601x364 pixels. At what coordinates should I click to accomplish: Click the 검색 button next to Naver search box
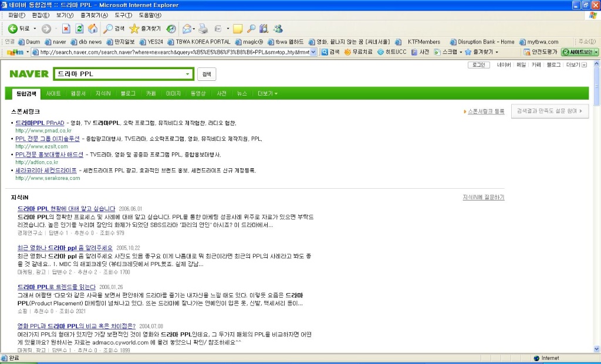(x=207, y=74)
